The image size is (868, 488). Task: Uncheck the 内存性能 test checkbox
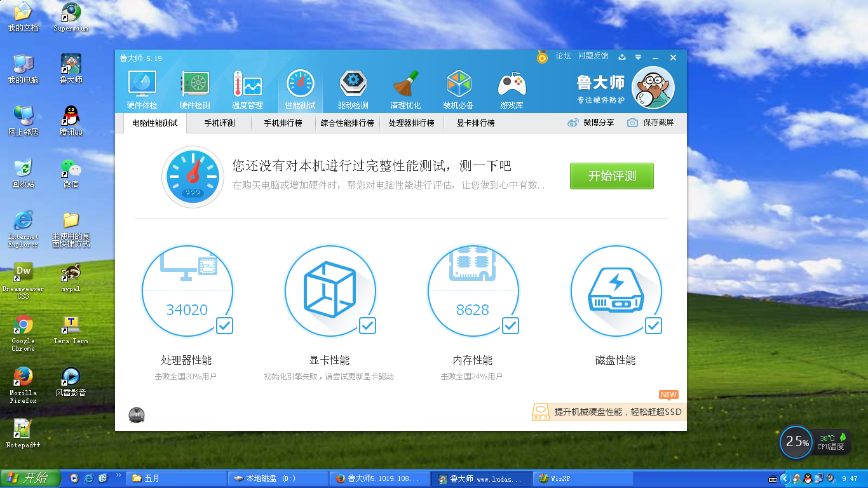[511, 326]
